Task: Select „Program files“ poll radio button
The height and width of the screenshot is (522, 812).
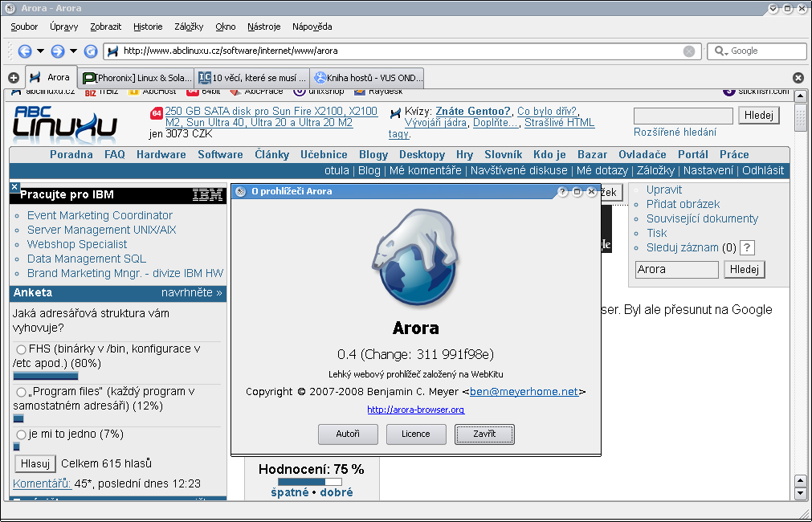Action: (21, 392)
